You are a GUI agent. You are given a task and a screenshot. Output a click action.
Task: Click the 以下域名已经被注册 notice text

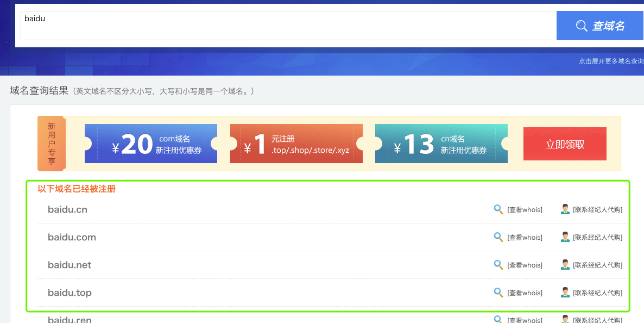click(77, 189)
